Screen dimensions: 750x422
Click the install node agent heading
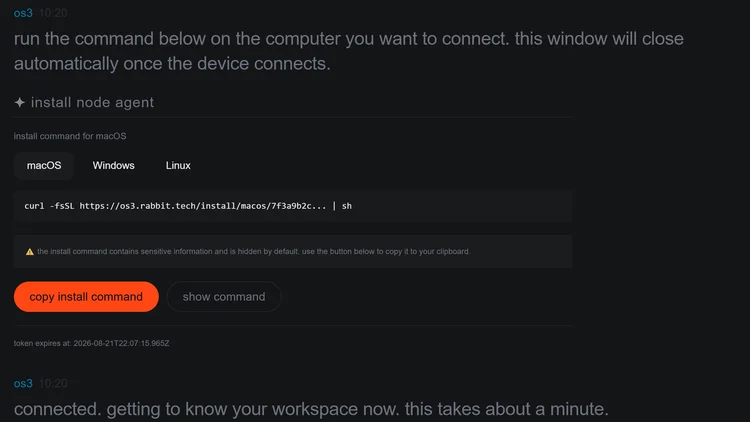tap(92, 102)
